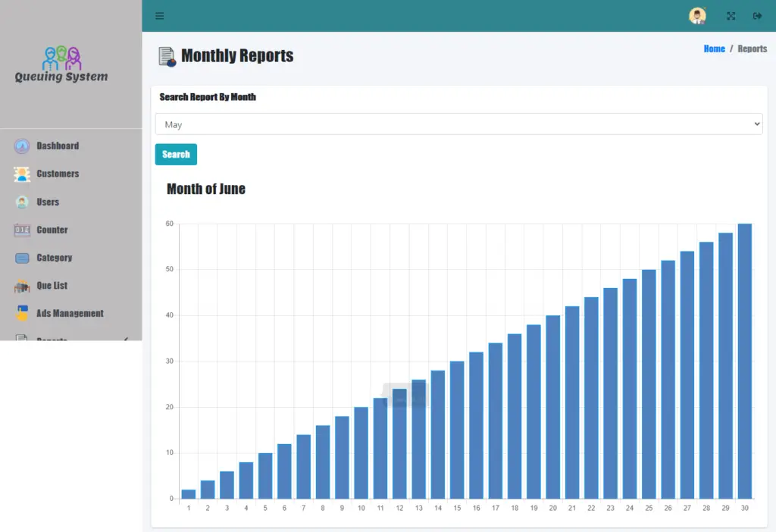This screenshot has height=532, width=776.
Task: Follow the Home breadcrumb link
Action: 714,49
